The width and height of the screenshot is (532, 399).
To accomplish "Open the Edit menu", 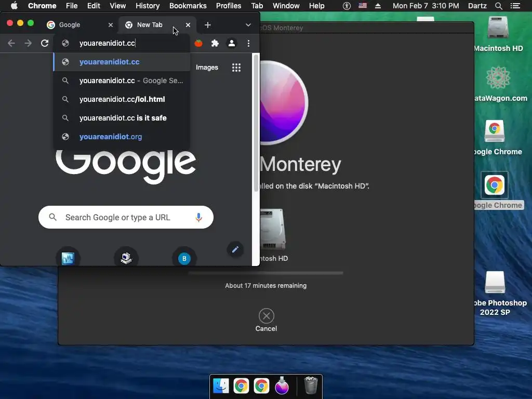I will [94, 6].
